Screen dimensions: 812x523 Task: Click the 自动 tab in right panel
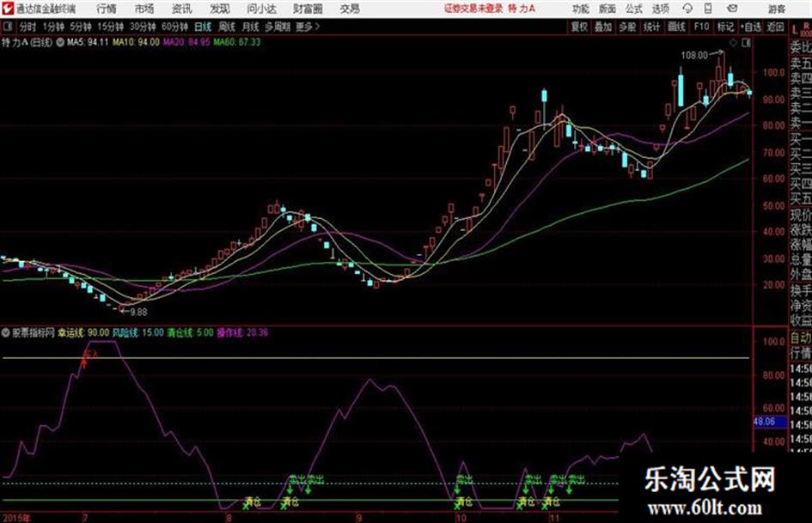pyautogui.click(x=801, y=338)
